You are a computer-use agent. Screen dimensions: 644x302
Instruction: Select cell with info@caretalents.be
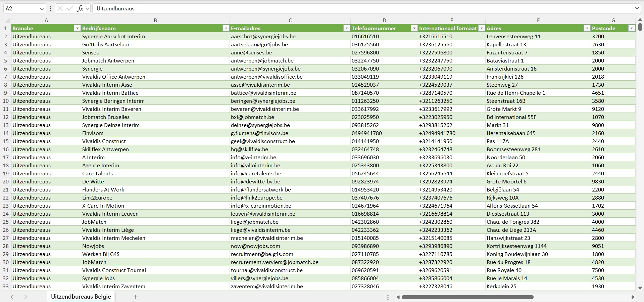[256, 173]
